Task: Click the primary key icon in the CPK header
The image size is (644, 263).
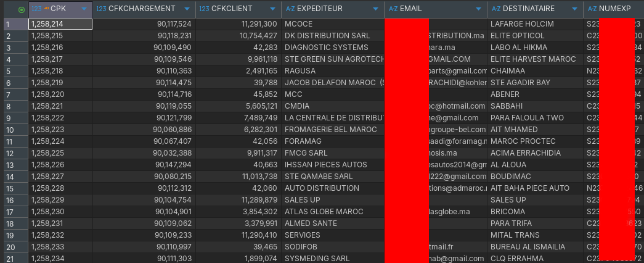Action: coord(46,9)
